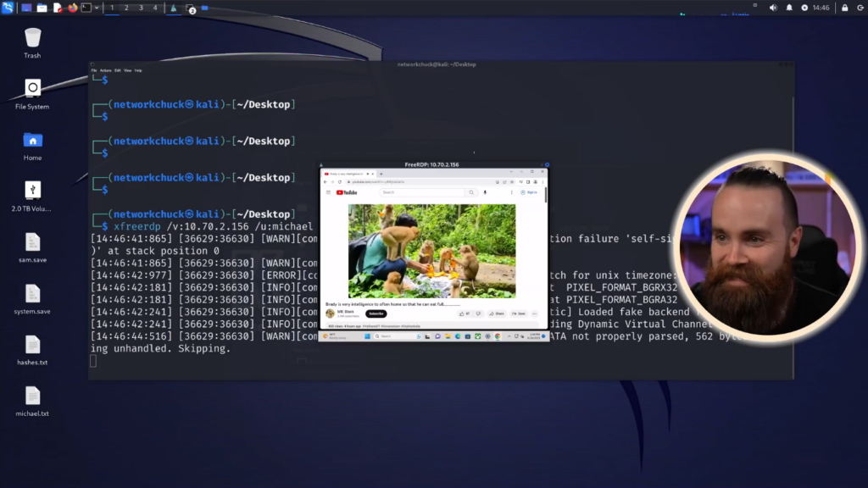Open Help menu in terminal window
The height and width of the screenshot is (488, 868).
[x=138, y=70]
